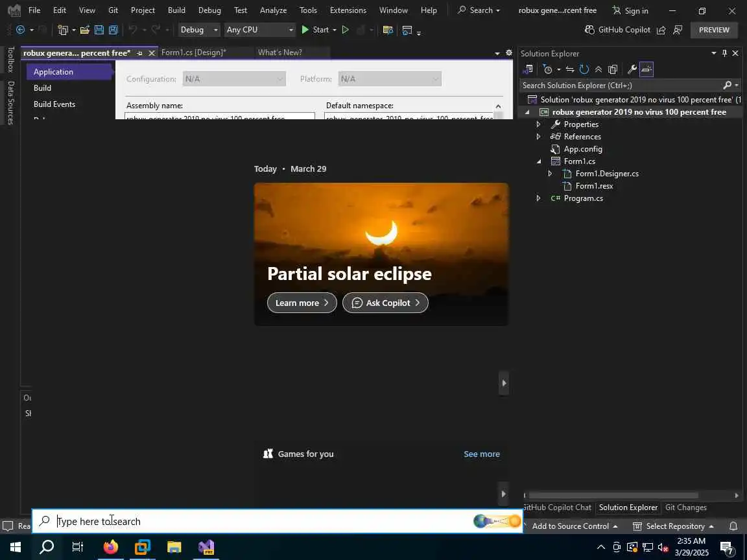Click the File Explorer icon on the taskbar
The width and height of the screenshot is (747, 560).
tap(174, 547)
